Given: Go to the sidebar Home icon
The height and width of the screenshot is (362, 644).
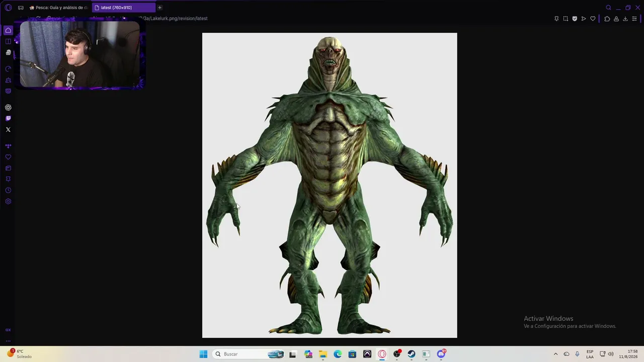Looking at the screenshot, I should coord(8,30).
